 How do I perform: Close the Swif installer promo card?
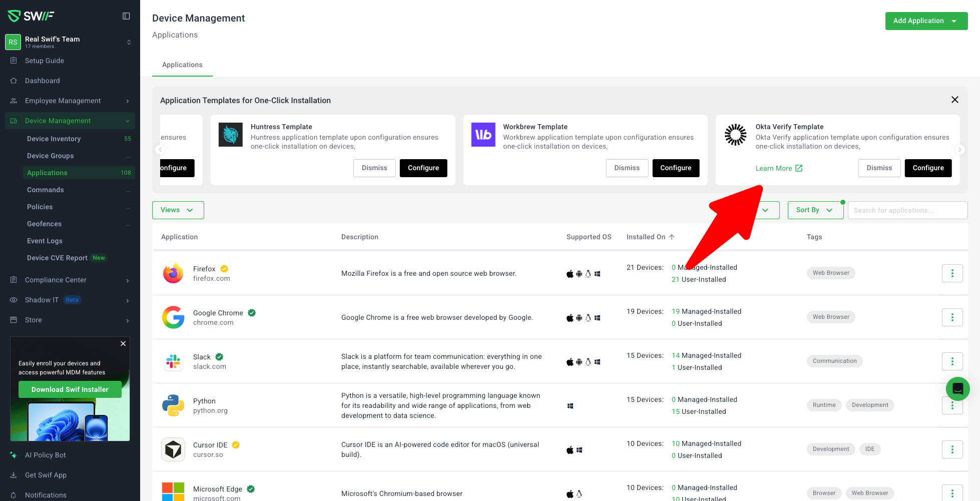(x=123, y=343)
